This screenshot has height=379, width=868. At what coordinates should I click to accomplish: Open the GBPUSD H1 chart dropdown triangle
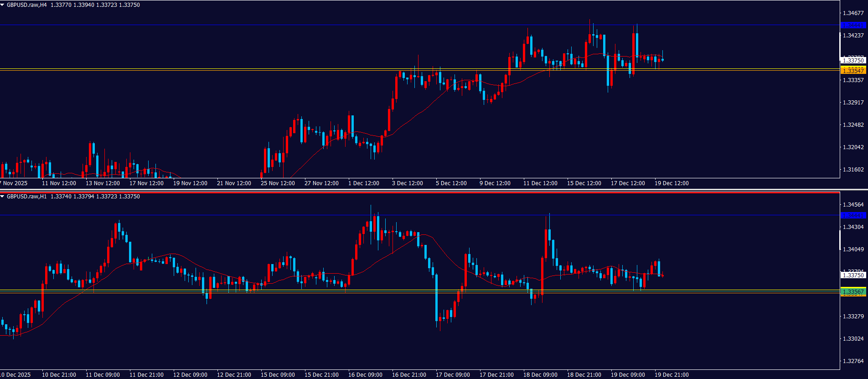(x=3, y=197)
